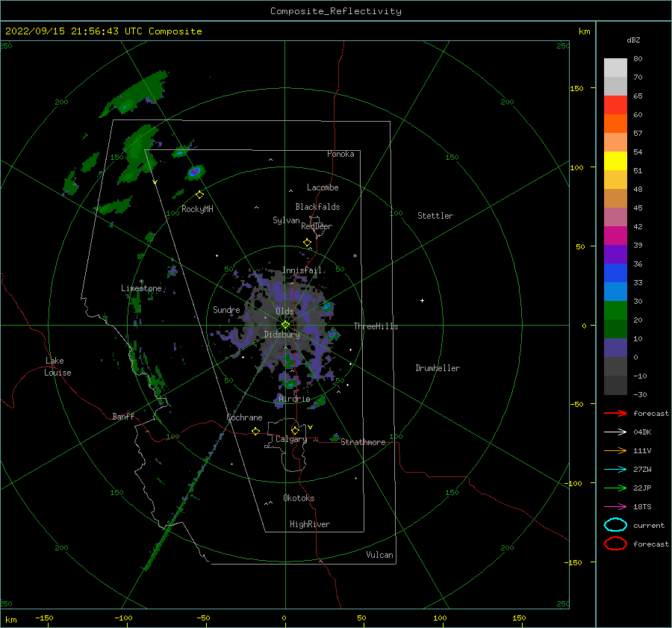Click the strong echo cell northwest of RockyMH
This screenshot has width=672, height=628.
195,172
